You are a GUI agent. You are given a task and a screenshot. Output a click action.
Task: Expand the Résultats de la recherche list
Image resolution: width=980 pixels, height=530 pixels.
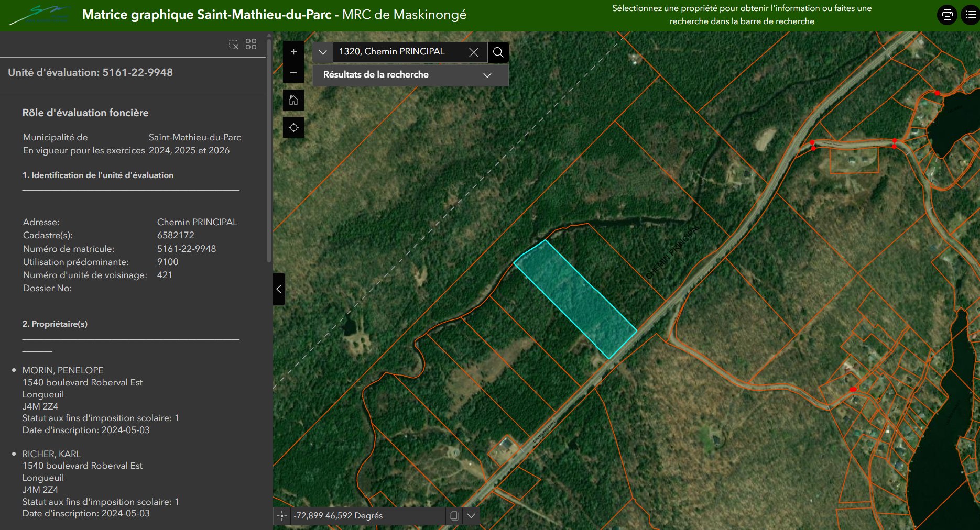tap(487, 75)
